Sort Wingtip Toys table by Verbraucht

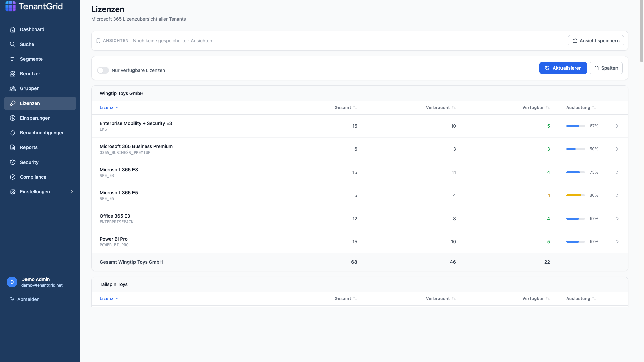point(441,108)
